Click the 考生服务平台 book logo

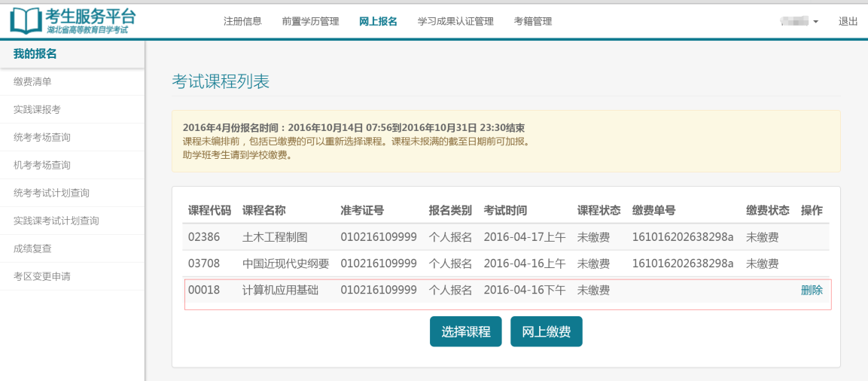(x=26, y=21)
